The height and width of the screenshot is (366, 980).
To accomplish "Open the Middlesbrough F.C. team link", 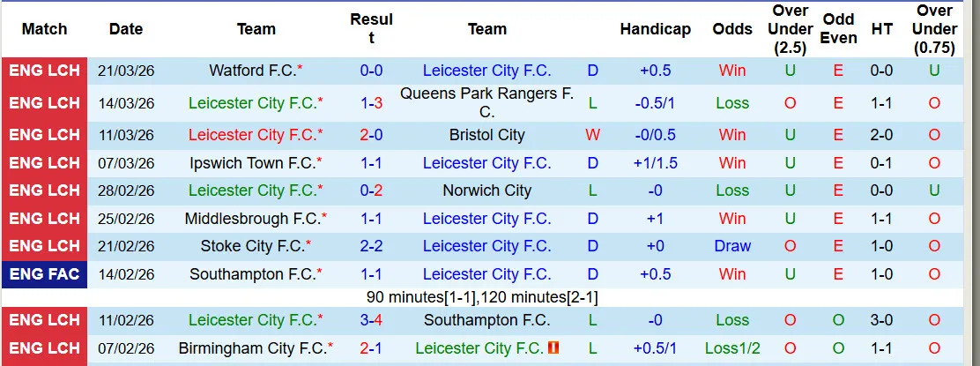I will point(252,219).
